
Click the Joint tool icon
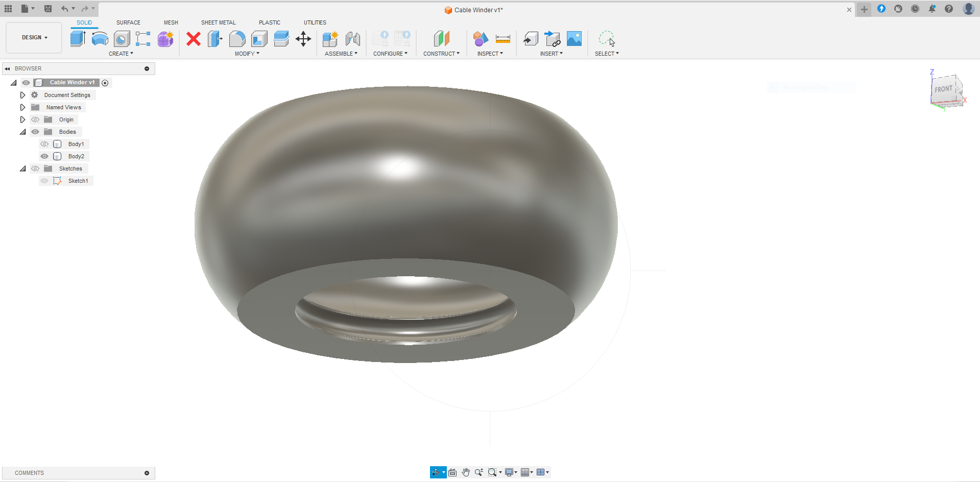tap(352, 39)
